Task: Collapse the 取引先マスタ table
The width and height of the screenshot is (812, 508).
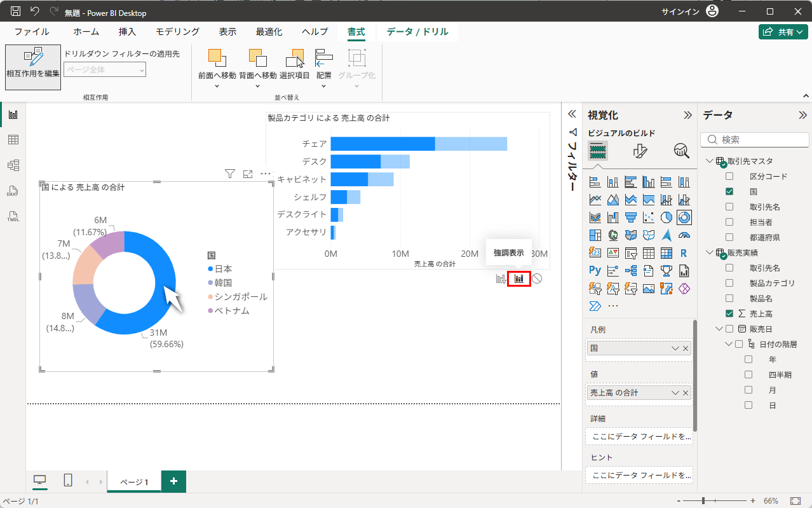Action: click(x=710, y=161)
